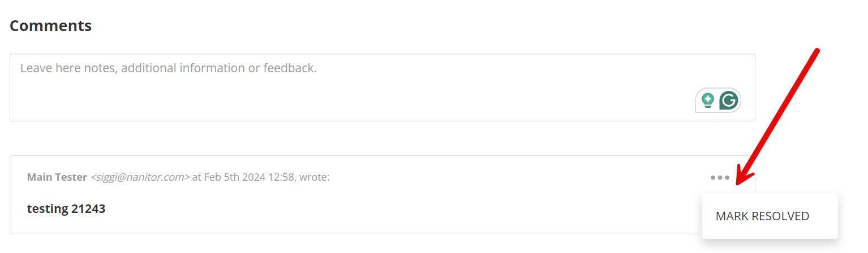Viewport: 868px width, 253px height.
Task: Click the Comments section heading
Action: click(x=51, y=25)
